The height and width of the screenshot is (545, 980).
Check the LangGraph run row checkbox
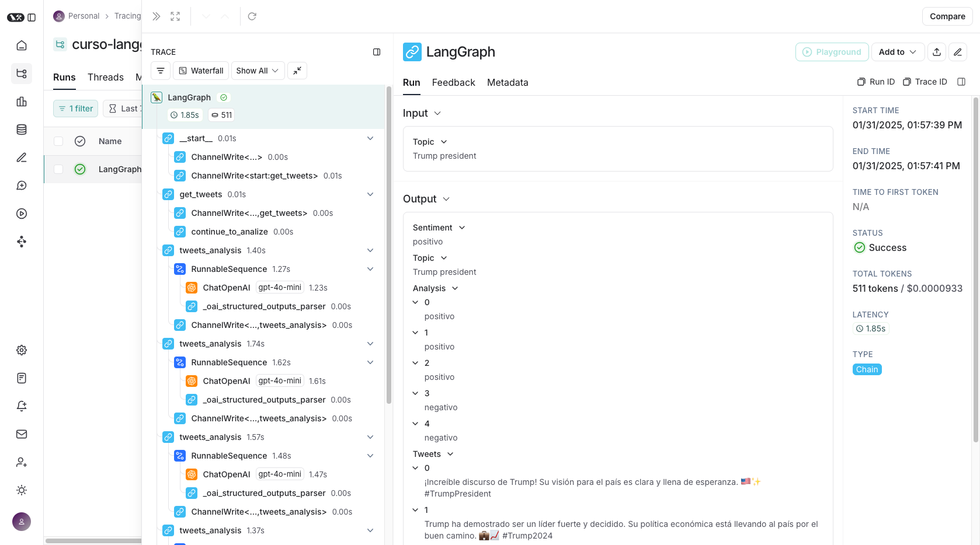(x=58, y=169)
